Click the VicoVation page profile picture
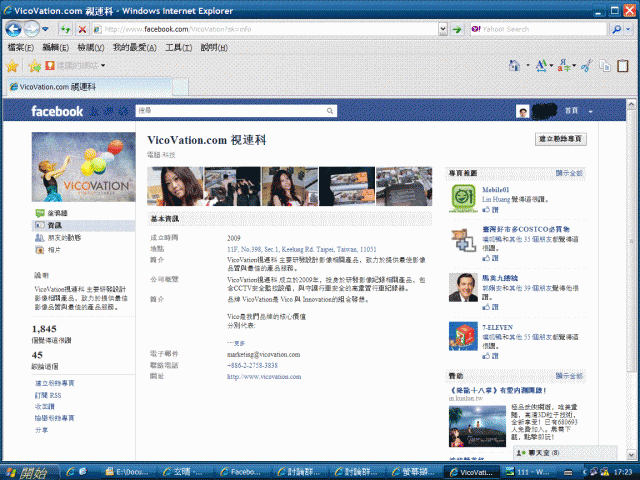Image resolution: width=640 pixels, height=480 pixels. point(84,167)
